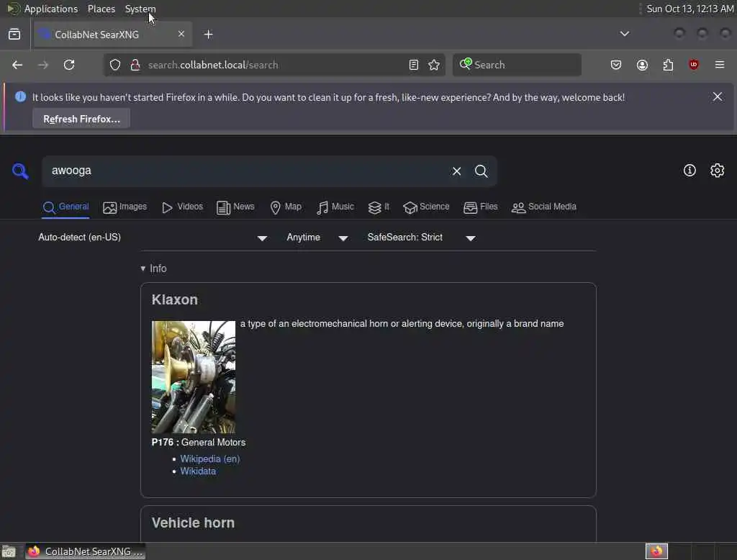Switch to the Videos search tab

pos(182,207)
